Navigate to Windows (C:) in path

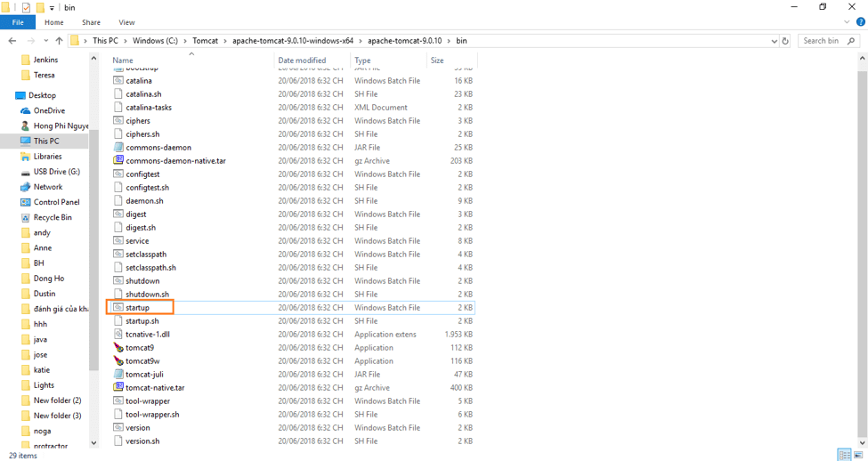(155, 41)
